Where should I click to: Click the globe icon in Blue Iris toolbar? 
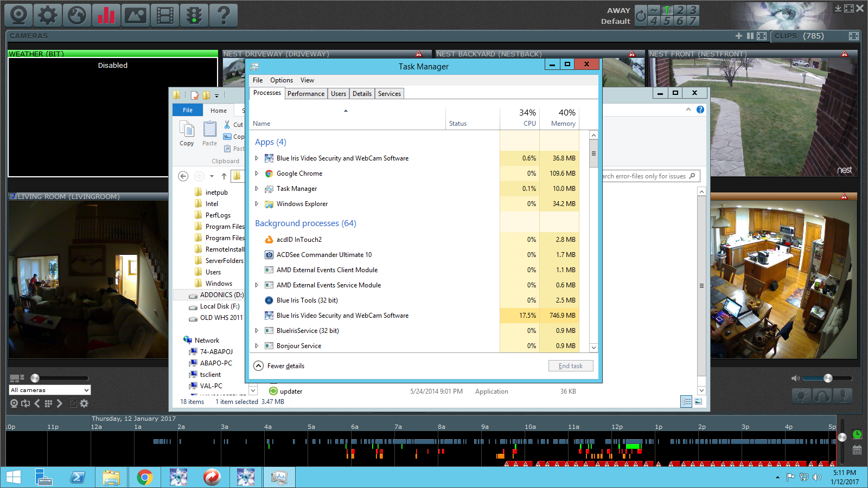point(77,15)
